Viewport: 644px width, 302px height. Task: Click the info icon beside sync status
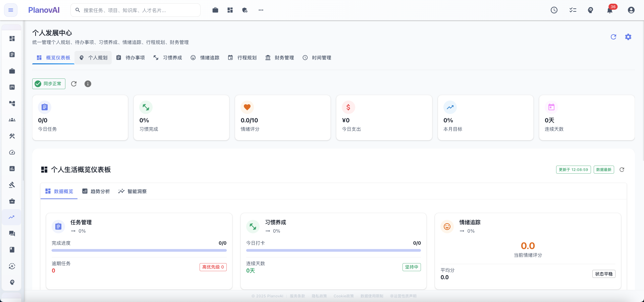[88, 84]
